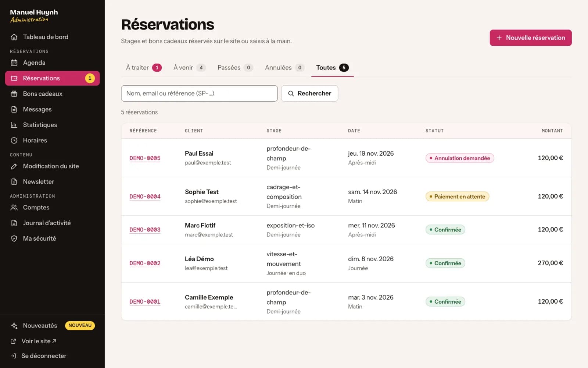Click the users icon beside Comptes
Image resolution: width=588 pixels, height=368 pixels.
pyautogui.click(x=14, y=208)
